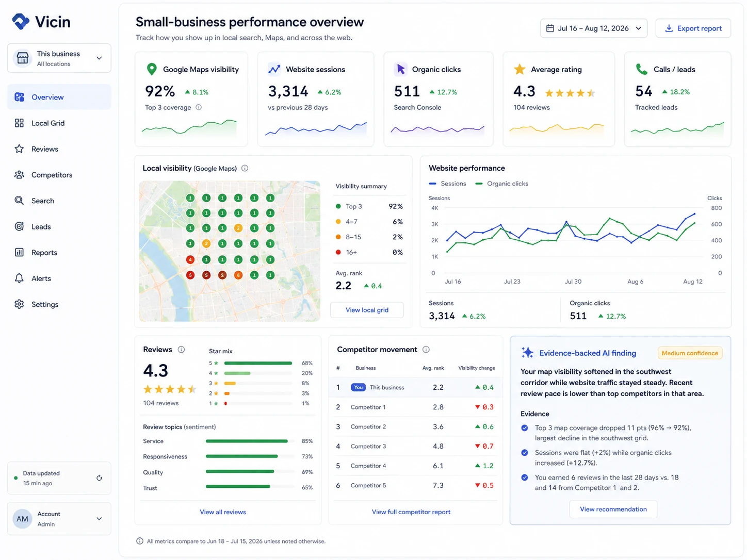Expand the This business locations dropdown
This screenshot has height=560, width=747.
click(59, 58)
